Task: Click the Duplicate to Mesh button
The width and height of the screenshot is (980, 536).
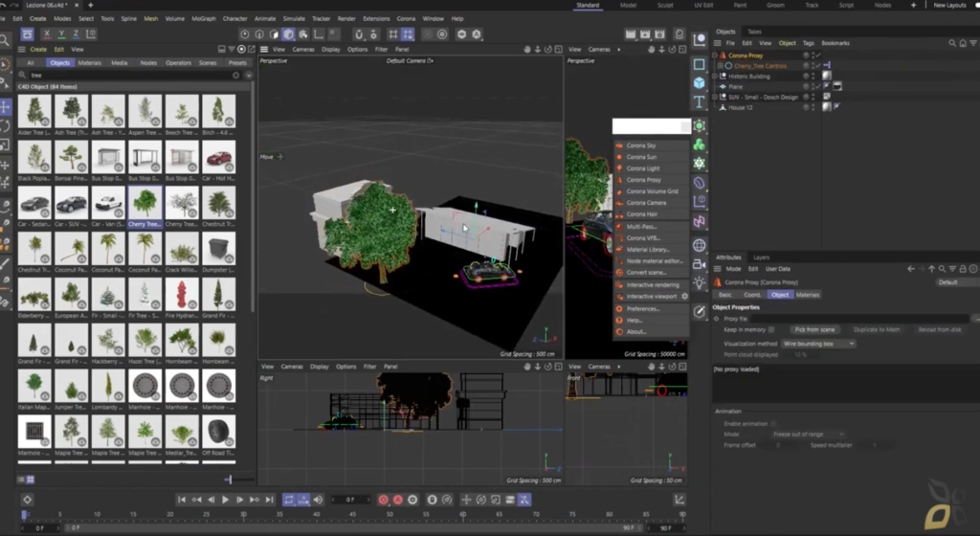Action: (877, 330)
